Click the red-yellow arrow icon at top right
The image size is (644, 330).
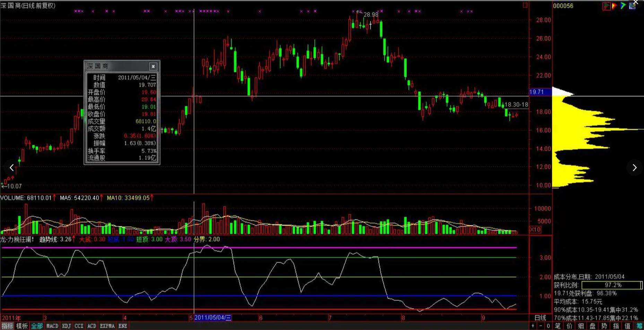click(x=615, y=6)
